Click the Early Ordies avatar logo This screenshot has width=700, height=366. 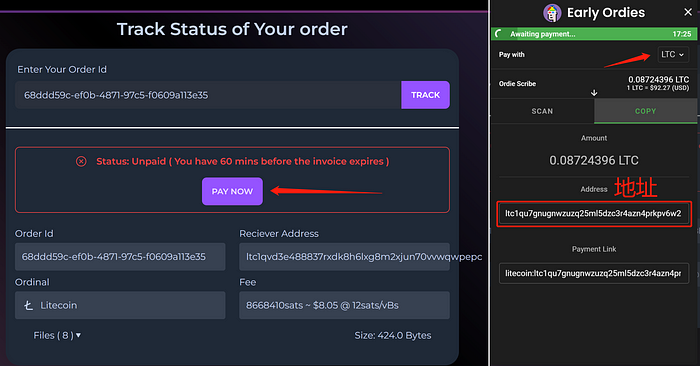pyautogui.click(x=552, y=12)
